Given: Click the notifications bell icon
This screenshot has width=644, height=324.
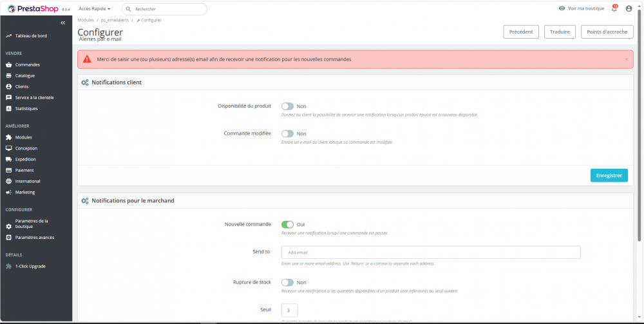Looking at the screenshot, I should [614, 8].
